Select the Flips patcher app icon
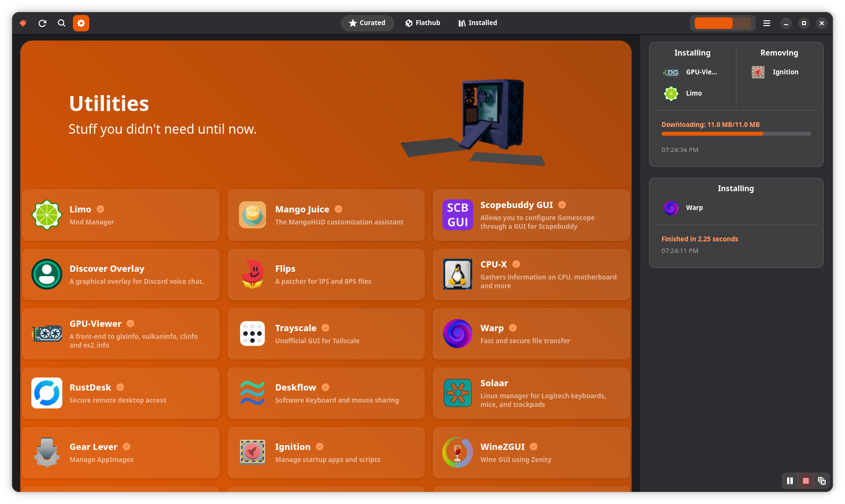This screenshot has width=845, height=504. click(x=253, y=274)
